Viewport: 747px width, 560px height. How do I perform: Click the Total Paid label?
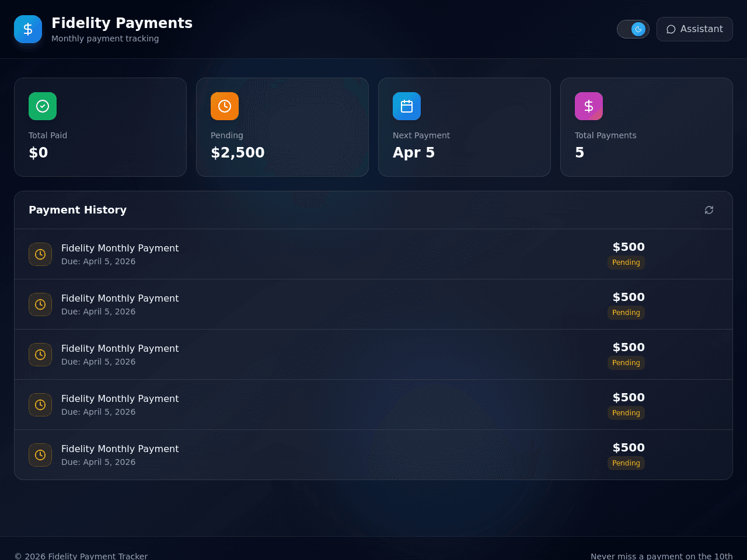tap(48, 135)
